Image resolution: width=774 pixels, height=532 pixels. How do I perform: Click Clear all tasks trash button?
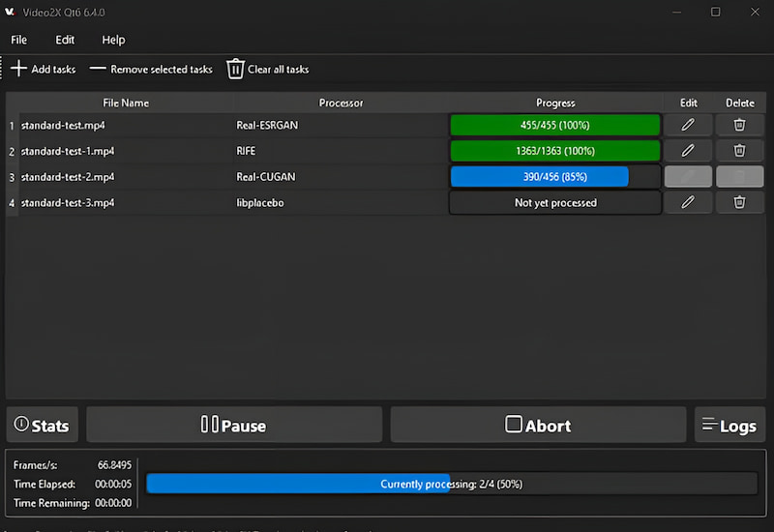[x=267, y=69]
